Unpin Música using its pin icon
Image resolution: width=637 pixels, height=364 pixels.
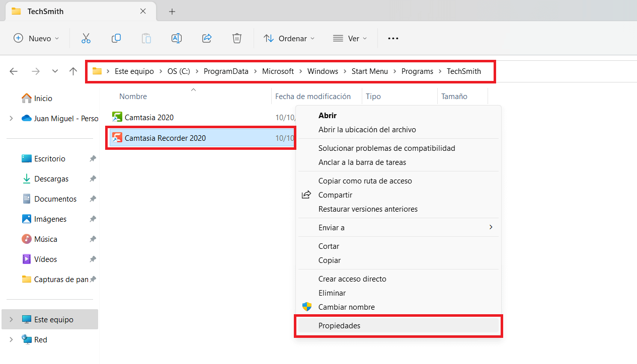click(x=93, y=239)
